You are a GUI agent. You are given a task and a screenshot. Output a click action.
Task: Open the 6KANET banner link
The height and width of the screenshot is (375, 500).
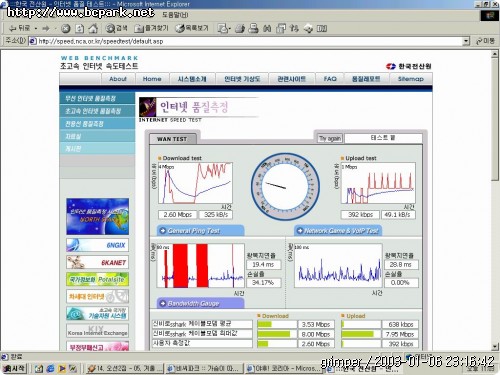click(x=97, y=262)
